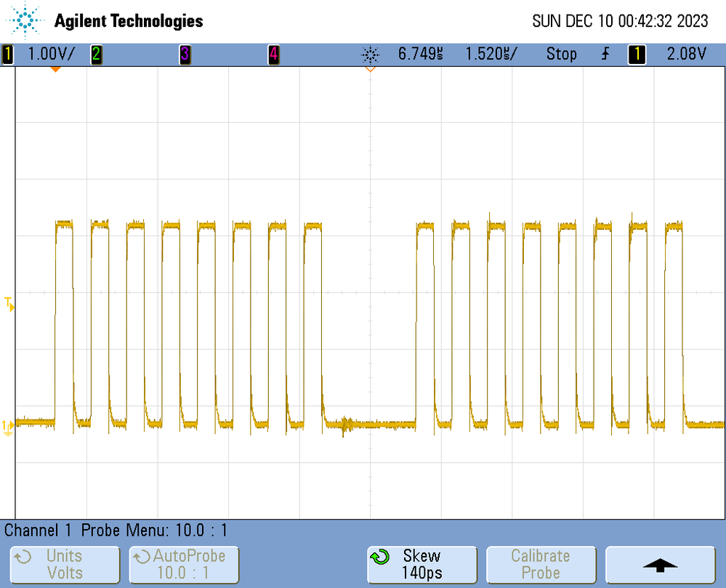Click the rising edge trigger slope icon
This screenshot has width=726, height=588.
pyautogui.click(x=605, y=55)
